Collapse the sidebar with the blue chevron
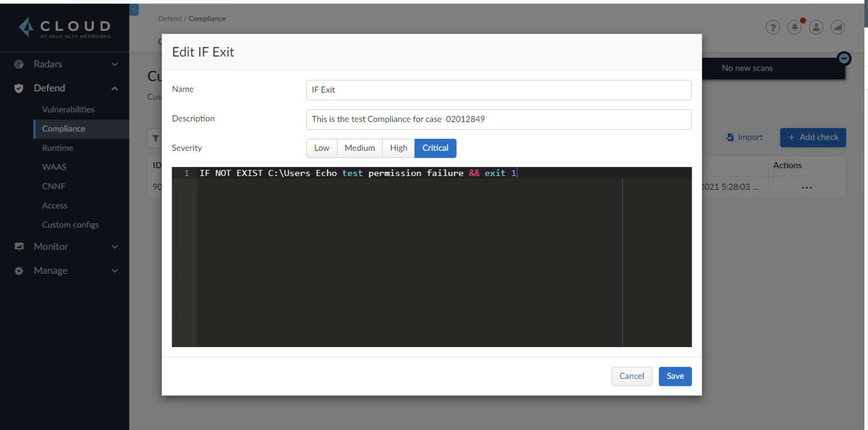This screenshot has width=868, height=430. pos(133,10)
